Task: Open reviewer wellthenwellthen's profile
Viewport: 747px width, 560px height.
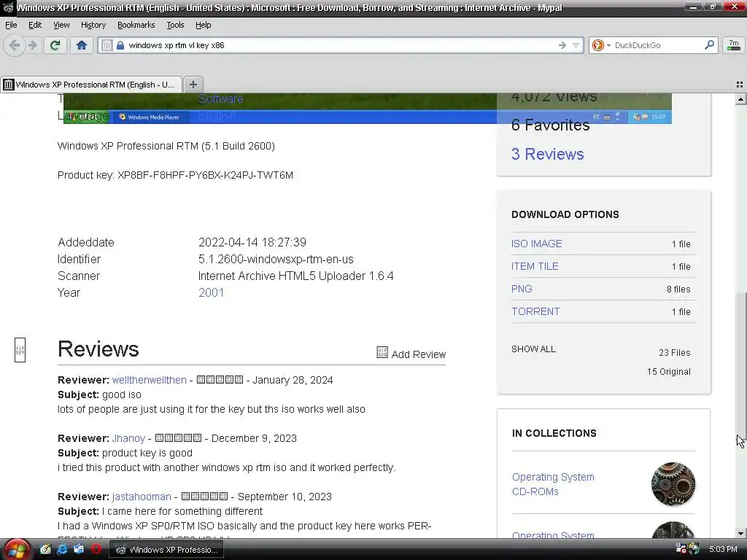Action: (x=149, y=380)
